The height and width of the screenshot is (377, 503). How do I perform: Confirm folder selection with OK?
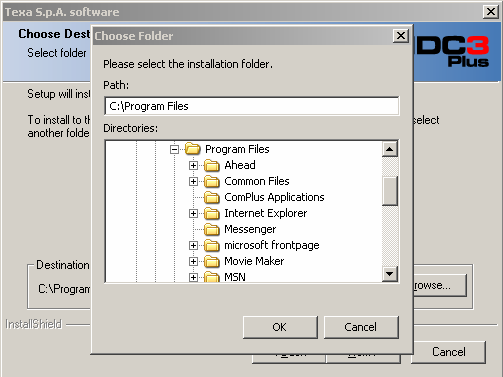(x=280, y=327)
